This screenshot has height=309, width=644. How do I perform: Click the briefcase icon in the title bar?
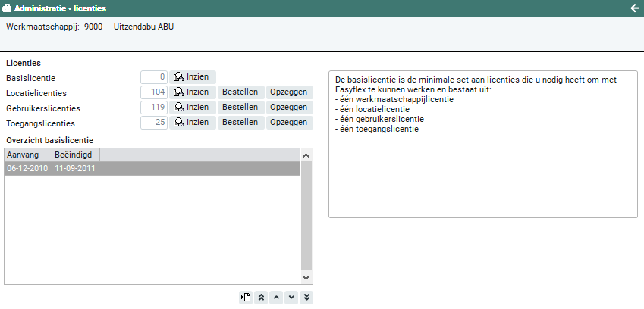[x=8, y=8]
